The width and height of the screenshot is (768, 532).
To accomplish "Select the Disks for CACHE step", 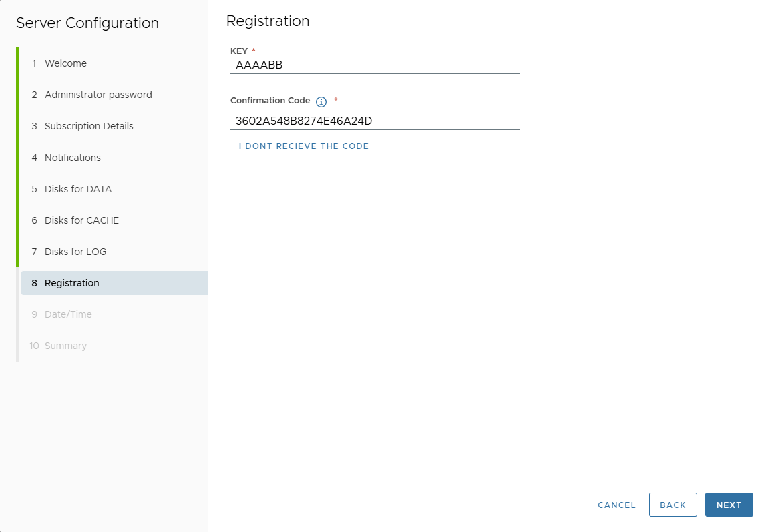I will [81, 220].
